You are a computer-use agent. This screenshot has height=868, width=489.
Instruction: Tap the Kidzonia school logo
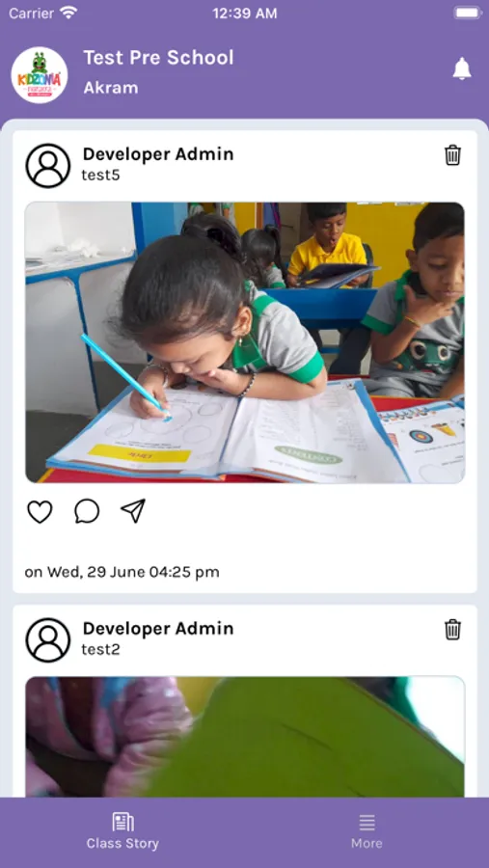(40, 74)
